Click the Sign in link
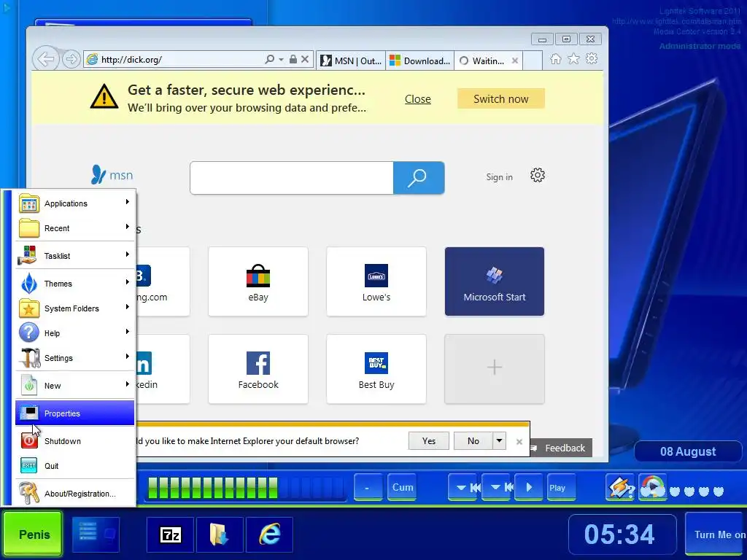 point(499,177)
